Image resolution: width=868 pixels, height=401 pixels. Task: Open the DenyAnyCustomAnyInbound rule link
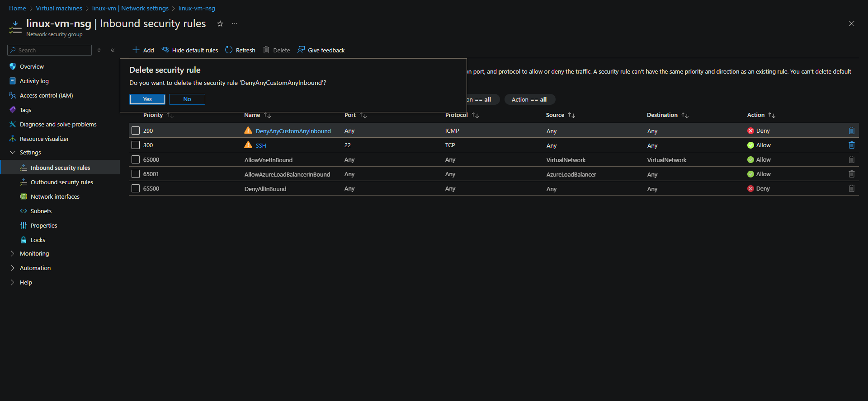tap(293, 131)
